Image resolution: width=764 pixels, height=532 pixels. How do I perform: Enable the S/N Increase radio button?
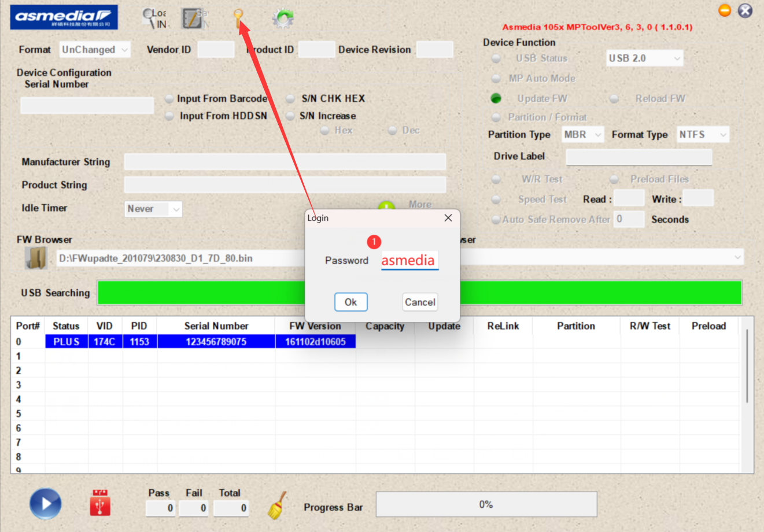[291, 116]
